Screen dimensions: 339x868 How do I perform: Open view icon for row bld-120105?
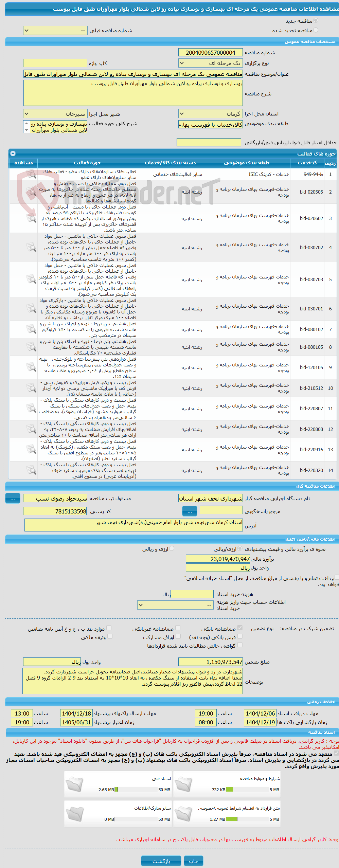tap(31, 367)
